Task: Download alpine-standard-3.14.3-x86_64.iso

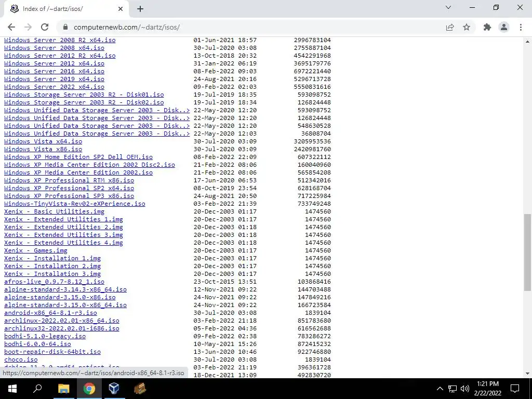Action: click(x=65, y=290)
